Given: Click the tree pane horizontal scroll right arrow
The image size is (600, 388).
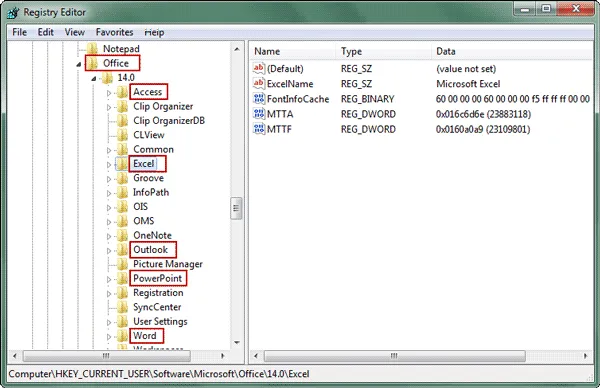Looking at the screenshot, I should [x=223, y=356].
